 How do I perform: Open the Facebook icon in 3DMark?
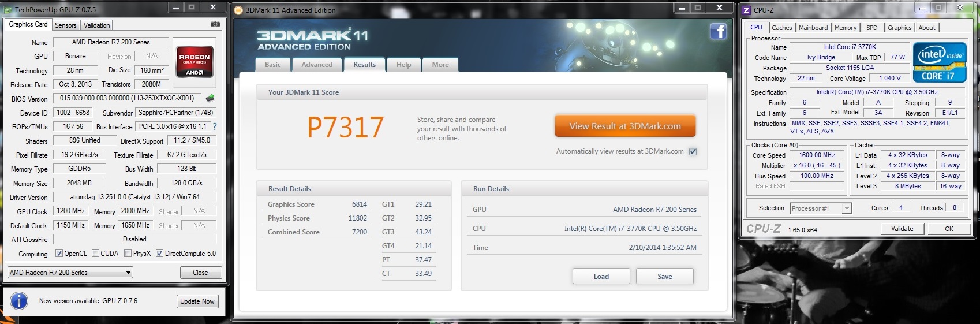pos(718,31)
